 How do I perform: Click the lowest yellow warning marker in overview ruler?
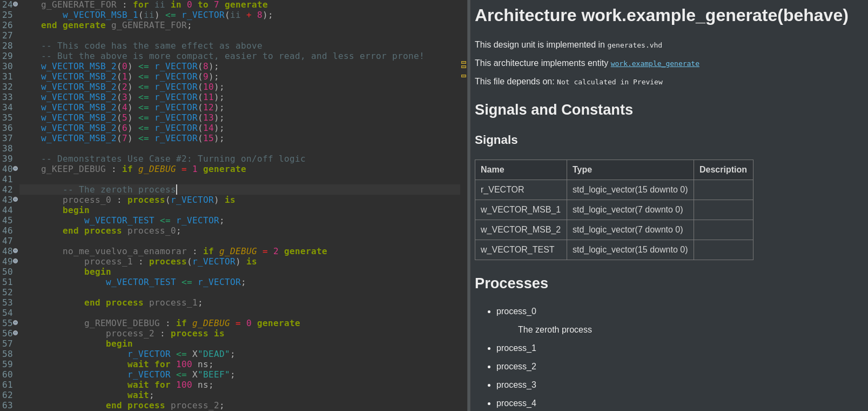pos(463,76)
